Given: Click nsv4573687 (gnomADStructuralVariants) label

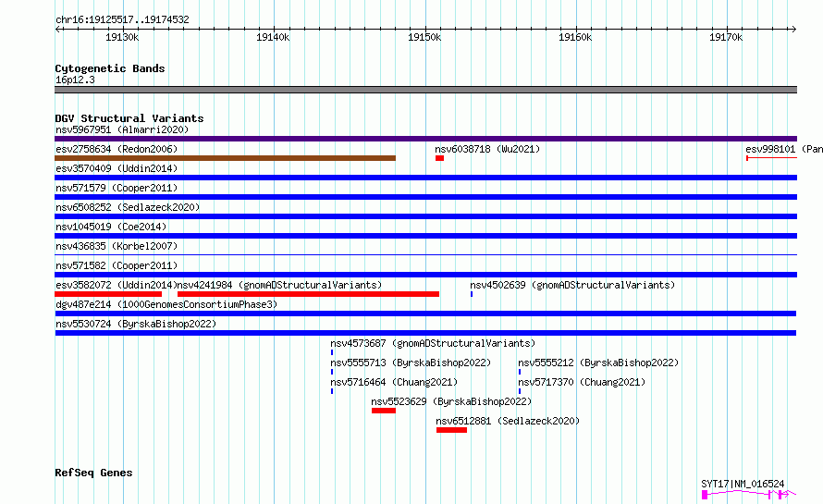Looking at the screenshot, I should click(433, 343).
